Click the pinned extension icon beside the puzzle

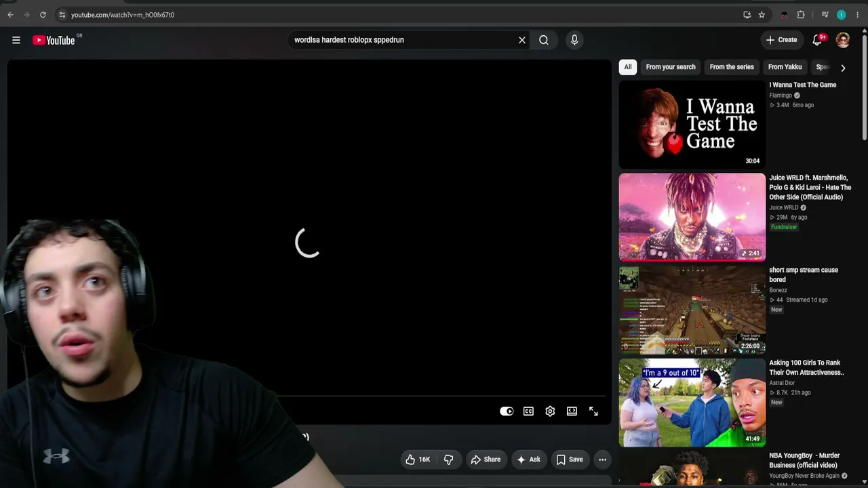[x=785, y=15]
